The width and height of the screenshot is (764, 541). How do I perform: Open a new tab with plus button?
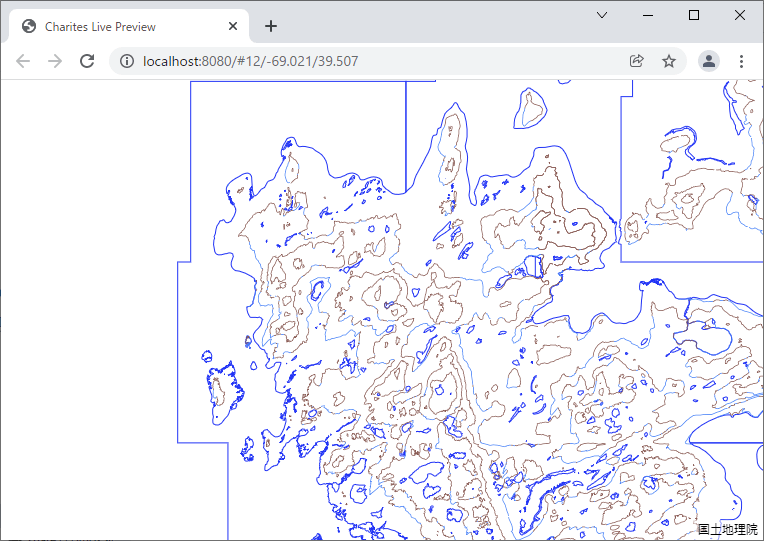point(271,26)
